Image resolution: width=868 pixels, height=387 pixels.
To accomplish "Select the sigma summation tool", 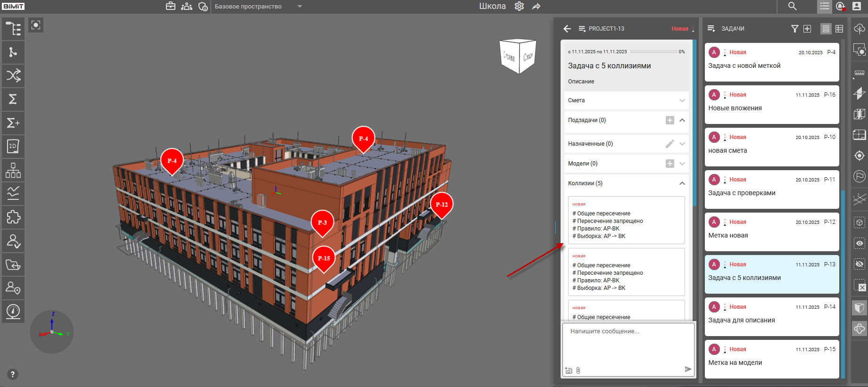I will coord(13,99).
